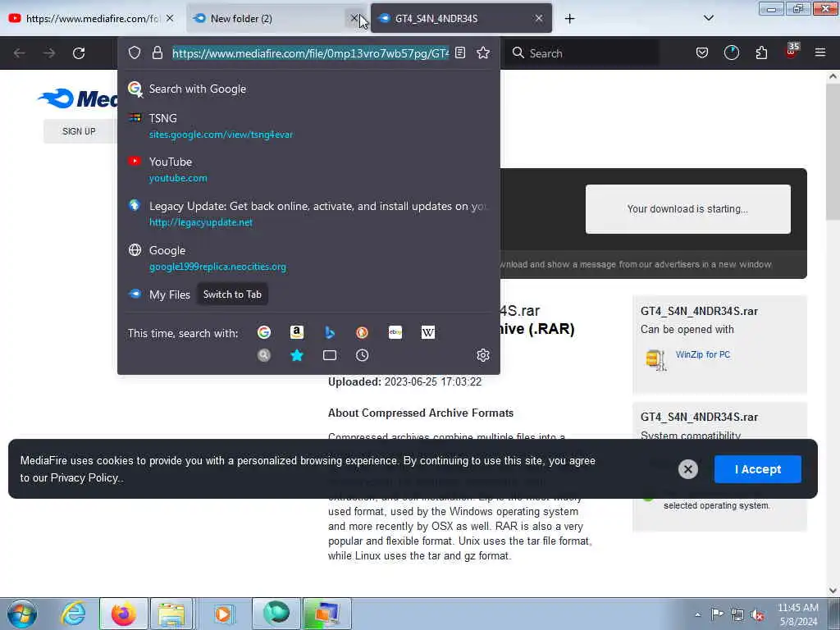Search history using the clock icon
This screenshot has height=630, width=840.
pyautogui.click(x=362, y=355)
